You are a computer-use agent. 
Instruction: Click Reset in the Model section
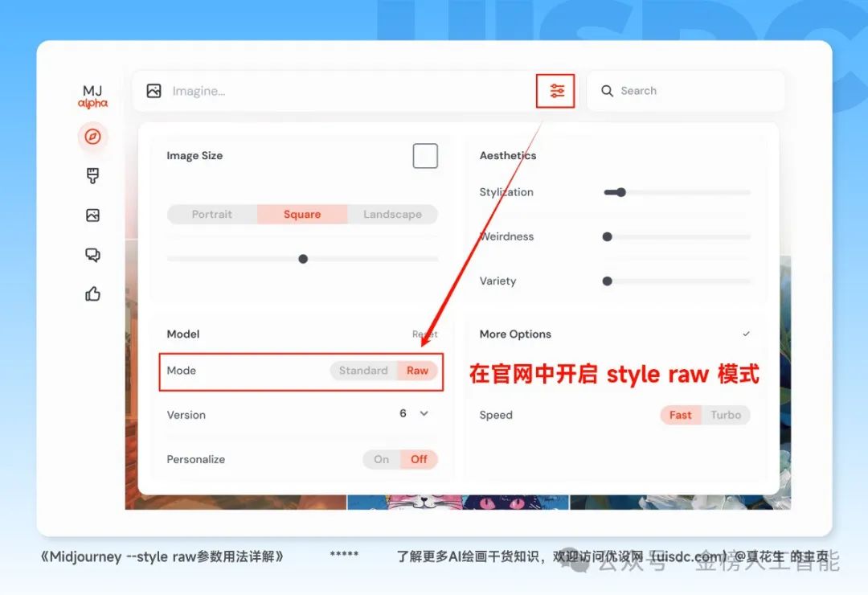[424, 334]
